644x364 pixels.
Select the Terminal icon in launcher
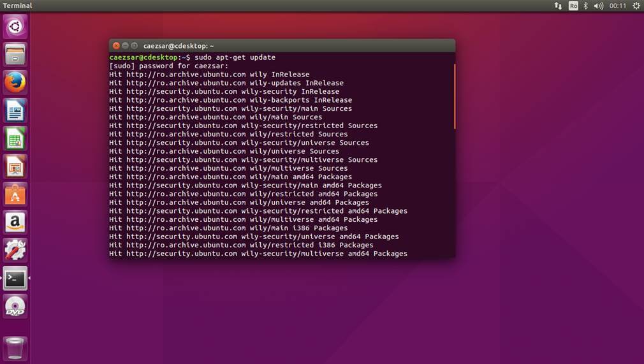[15, 279]
